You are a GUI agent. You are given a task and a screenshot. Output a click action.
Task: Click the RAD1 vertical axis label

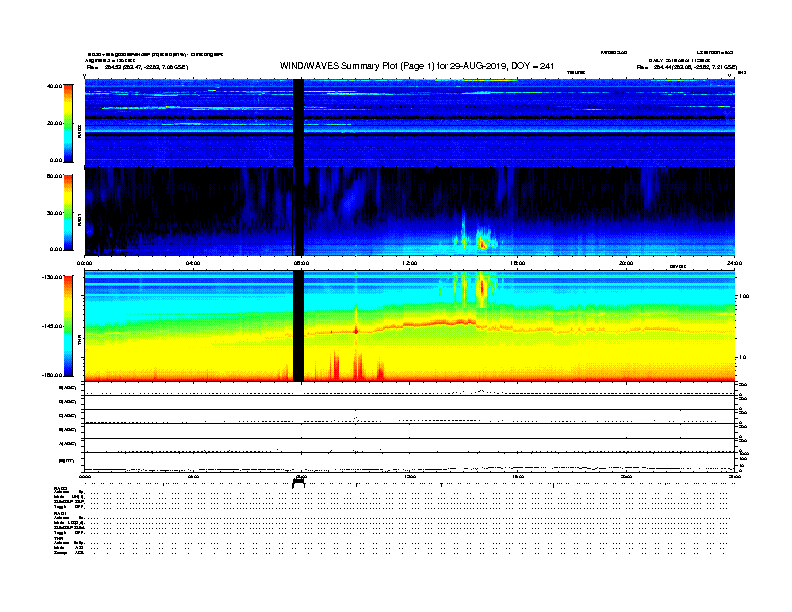point(79,219)
